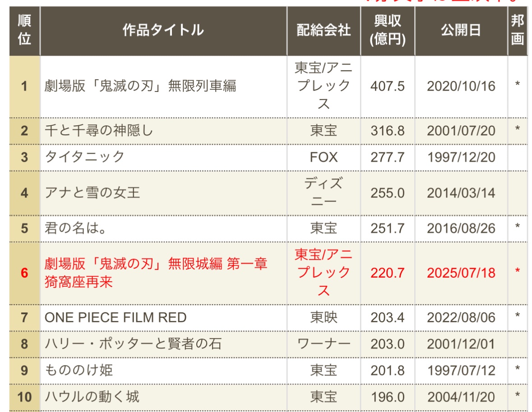Click the 公開日 column header
532x412 pixels.
461,31
